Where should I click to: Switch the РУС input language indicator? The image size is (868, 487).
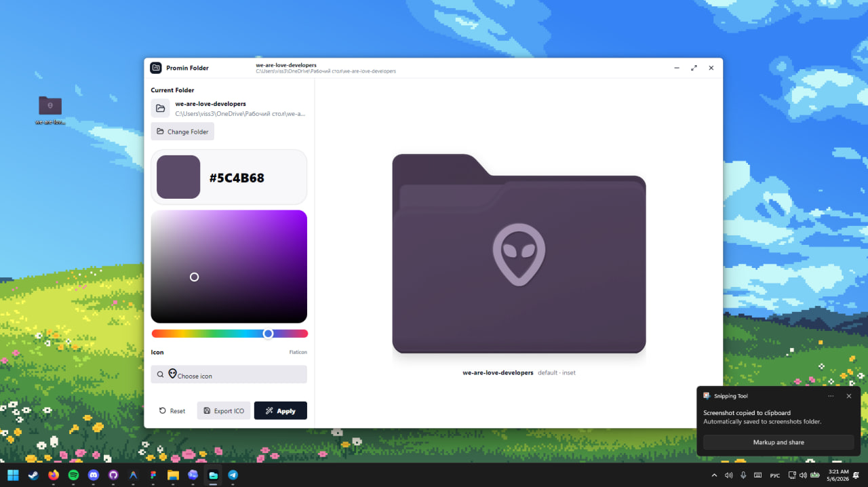[775, 475]
